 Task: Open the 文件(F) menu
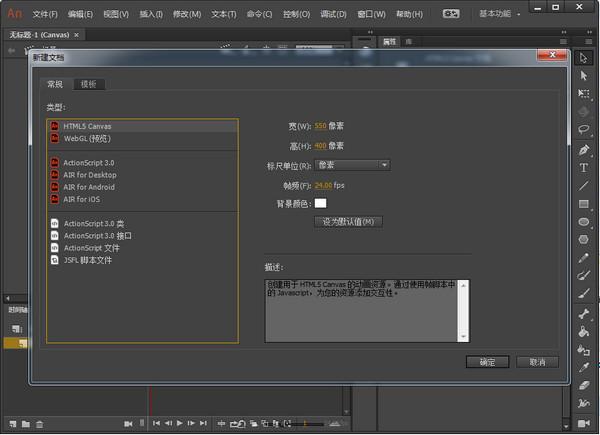pos(45,14)
